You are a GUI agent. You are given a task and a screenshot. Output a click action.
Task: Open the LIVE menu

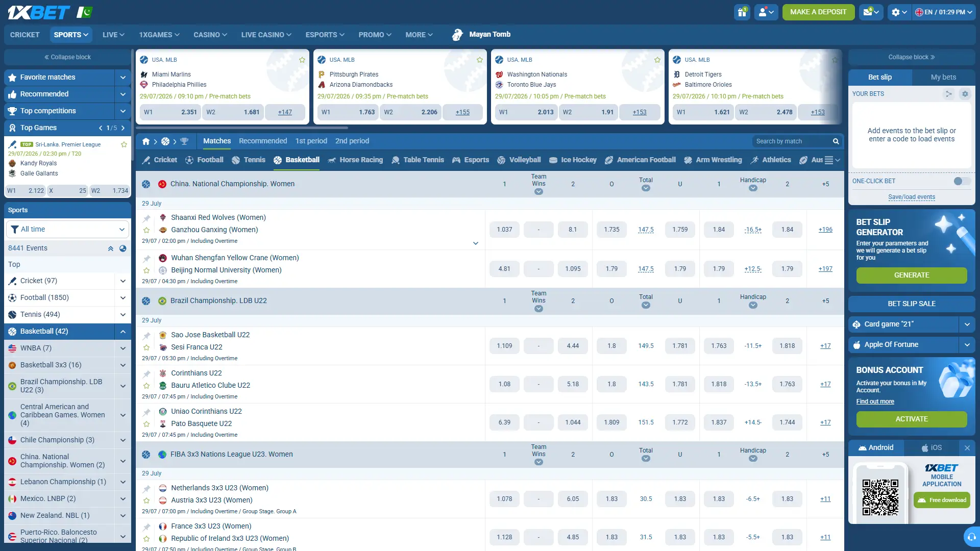click(x=113, y=35)
